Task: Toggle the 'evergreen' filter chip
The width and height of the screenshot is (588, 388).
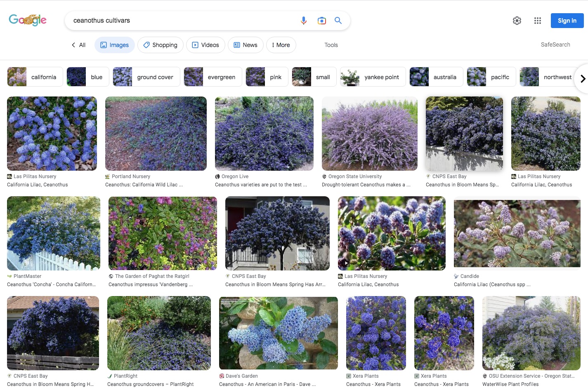Action: point(213,77)
